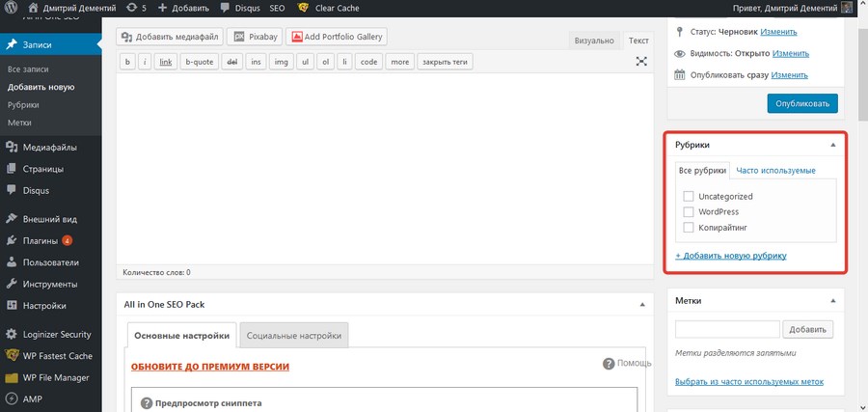The image size is (868, 412).
Task: Open Рубрики submenu item in sidebar
Action: (x=23, y=104)
